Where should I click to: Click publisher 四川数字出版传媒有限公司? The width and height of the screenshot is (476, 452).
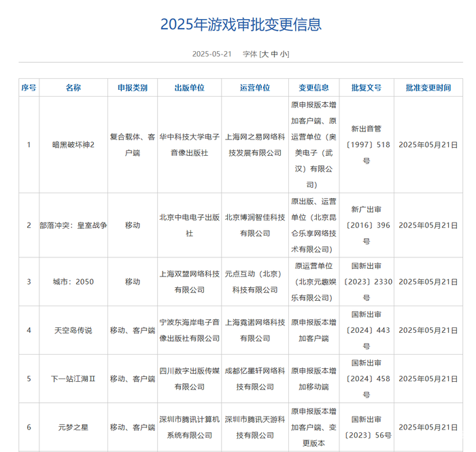190,378
